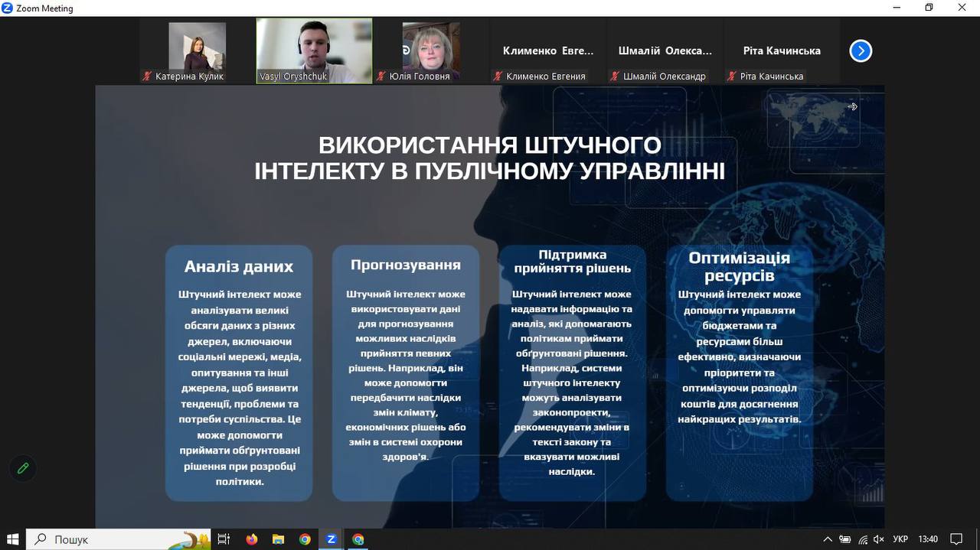Open Firefox from the taskbar

point(252,539)
